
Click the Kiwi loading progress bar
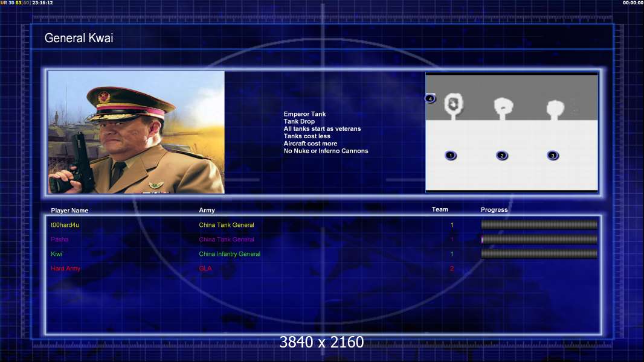[x=539, y=254]
